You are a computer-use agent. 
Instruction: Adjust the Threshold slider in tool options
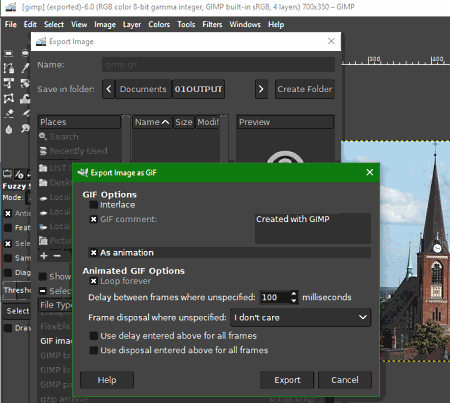coord(17,290)
